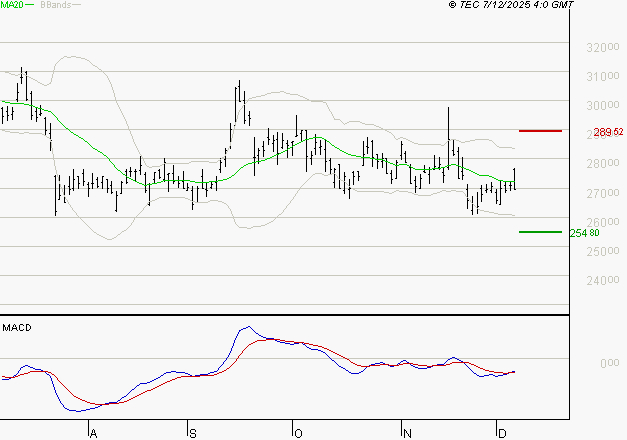Click the D month marker on time axis
The height and width of the screenshot is (440, 627).
(x=502, y=433)
